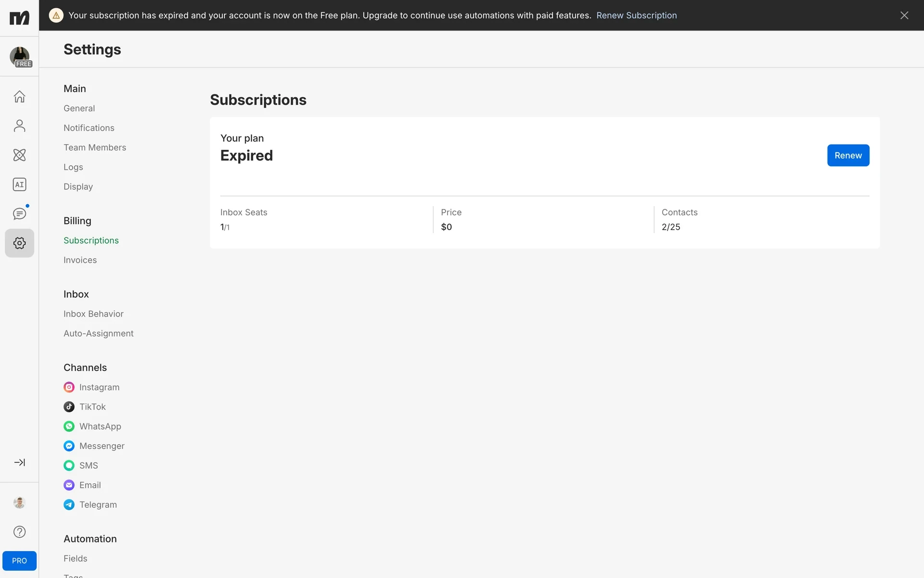Click the warning triangle icon in banner
The height and width of the screenshot is (578, 924).
(x=56, y=15)
